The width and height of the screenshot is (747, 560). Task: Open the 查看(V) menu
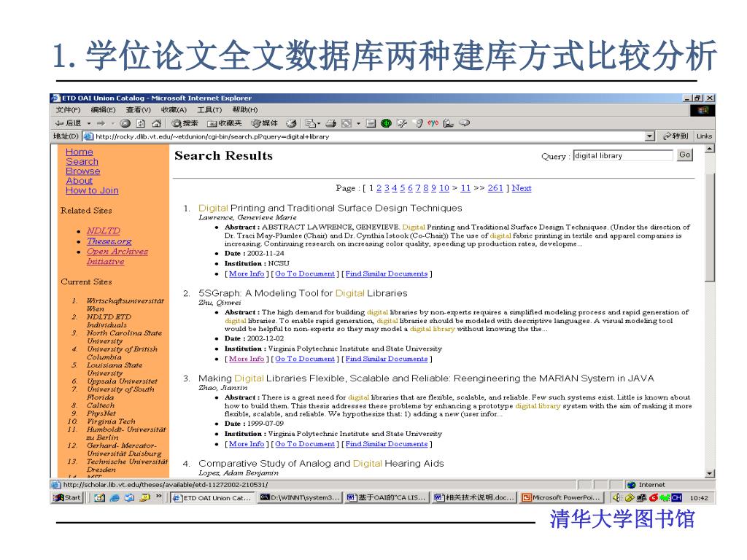click(138, 110)
